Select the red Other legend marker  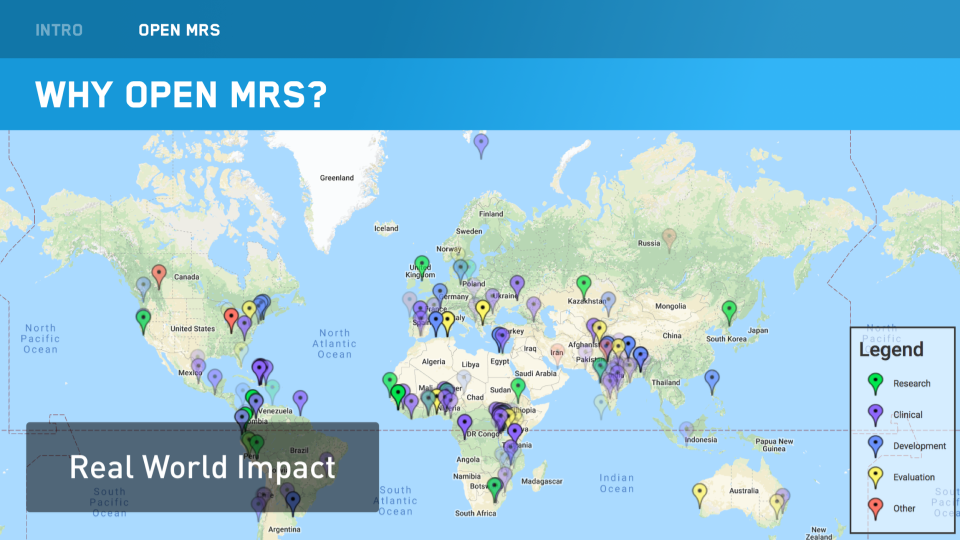[x=876, y=507]
